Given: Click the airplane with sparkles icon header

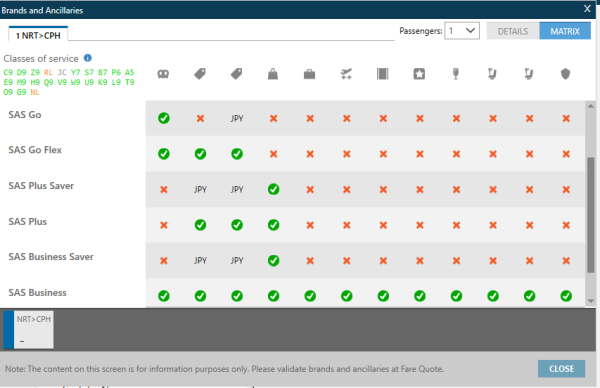Looking at the screenshot, I should [x=346, y=74].
